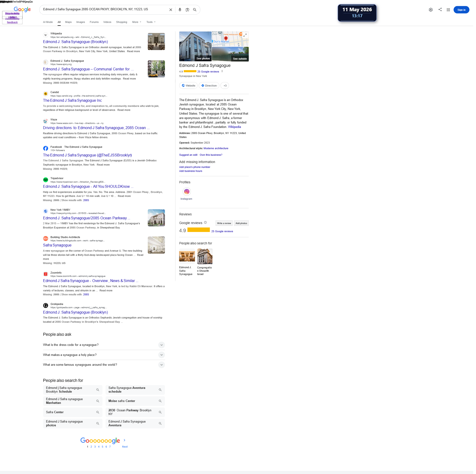Click the Candid favicon in results
Image resolution: width=476 pixels, height=474 pixels.
[x=46, y=94]
